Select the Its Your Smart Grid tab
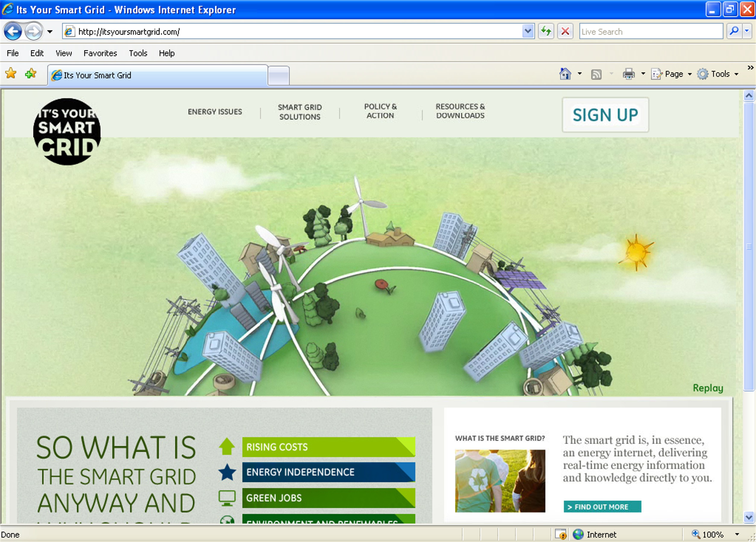 [x=158, y=75]
